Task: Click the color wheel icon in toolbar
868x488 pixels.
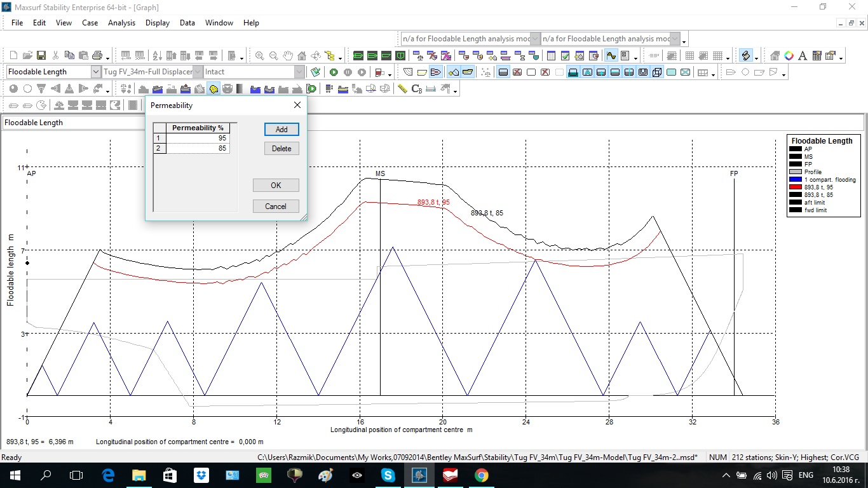Action: 789,56
